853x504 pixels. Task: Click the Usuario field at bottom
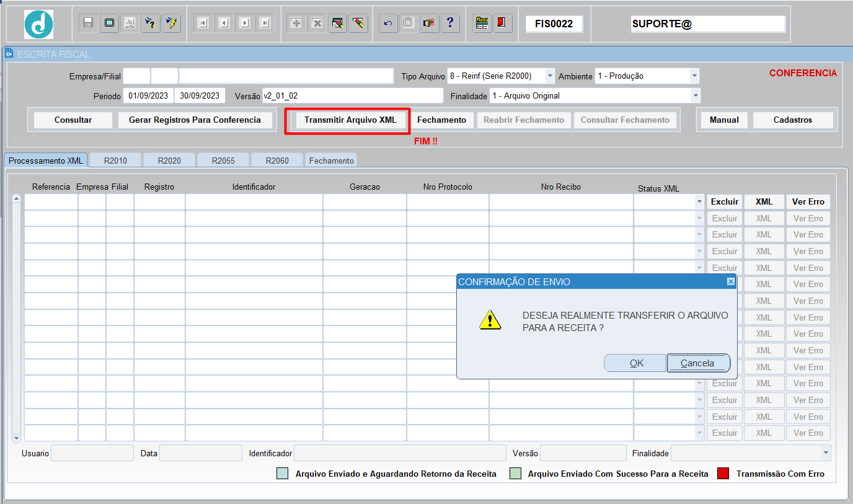point(92,453)
